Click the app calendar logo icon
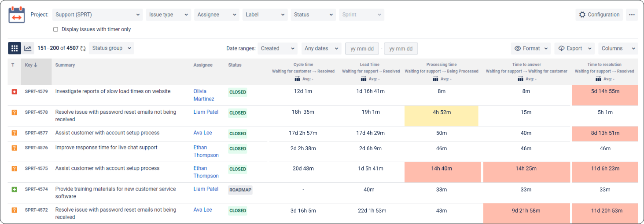This screenshot has height=224, width=644. click(x=17, y=15)
